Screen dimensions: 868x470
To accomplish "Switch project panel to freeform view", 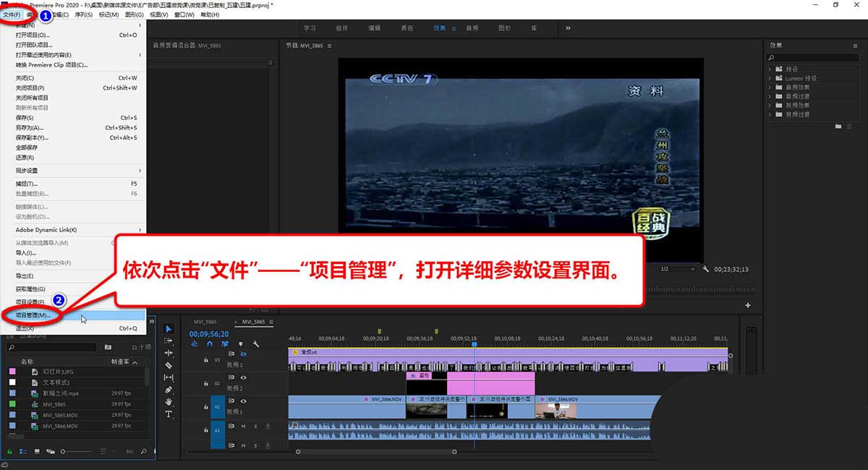I will pos(51,451).
